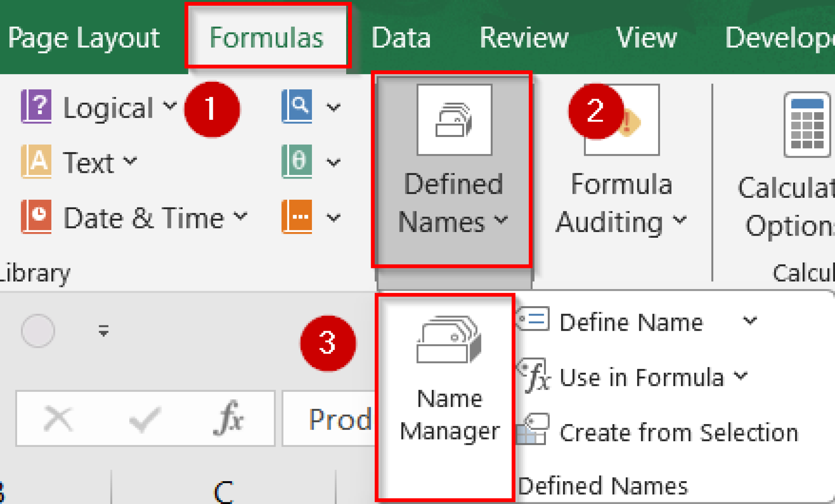Click the Date & Time functions icon
835x504 pixels.
tap(37, 217)
